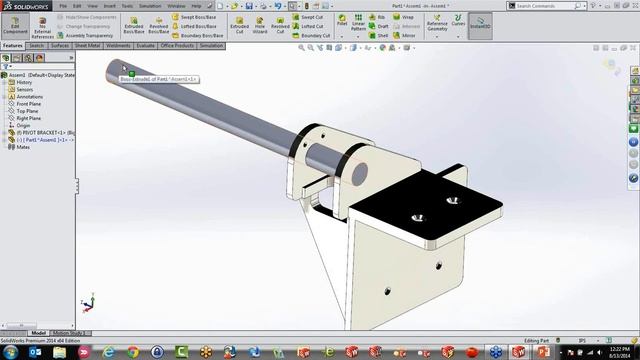The image size is (640, 360).
Task: Switch to the Sketch tab
Action: pos(36,46)
